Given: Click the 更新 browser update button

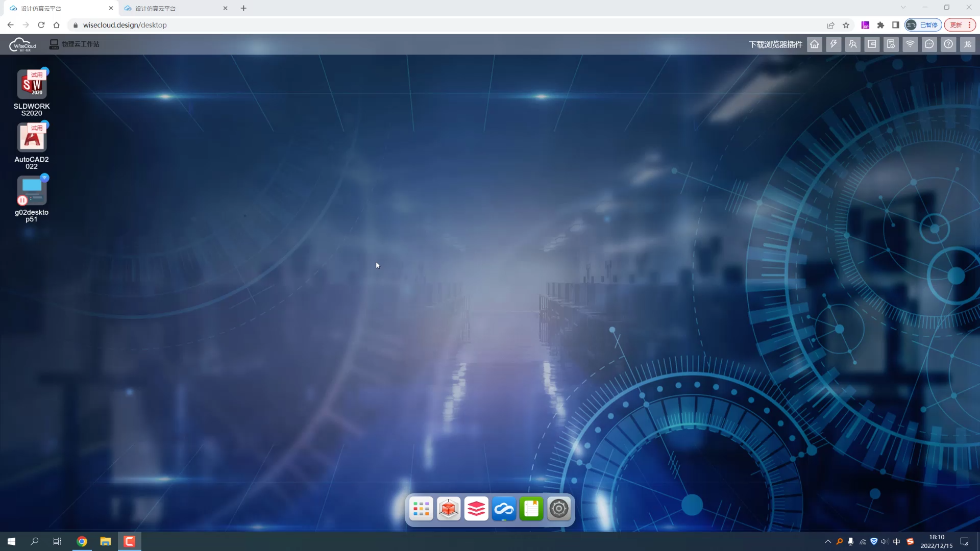Looking at the screenshot, I should (x=960, y=25).
